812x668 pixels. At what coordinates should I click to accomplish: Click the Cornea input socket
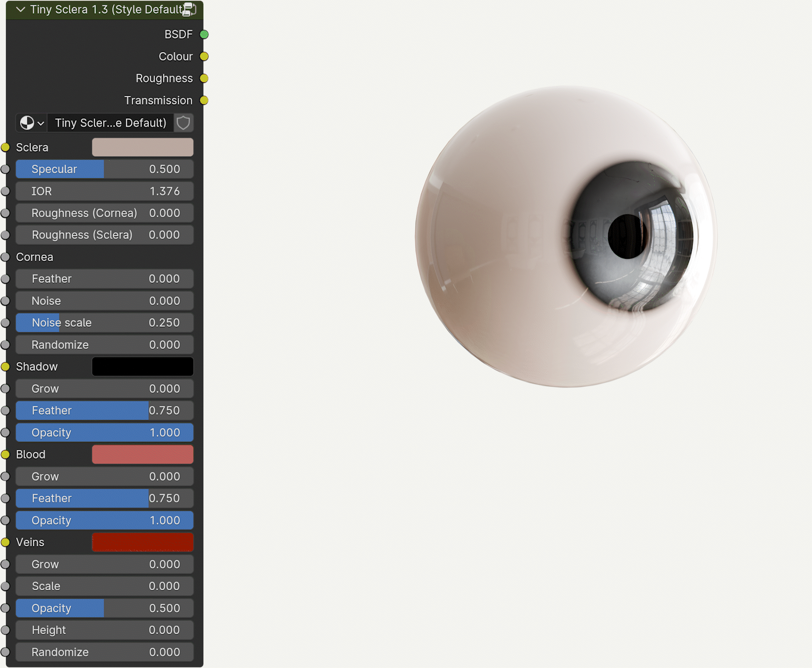click(5, 257)
